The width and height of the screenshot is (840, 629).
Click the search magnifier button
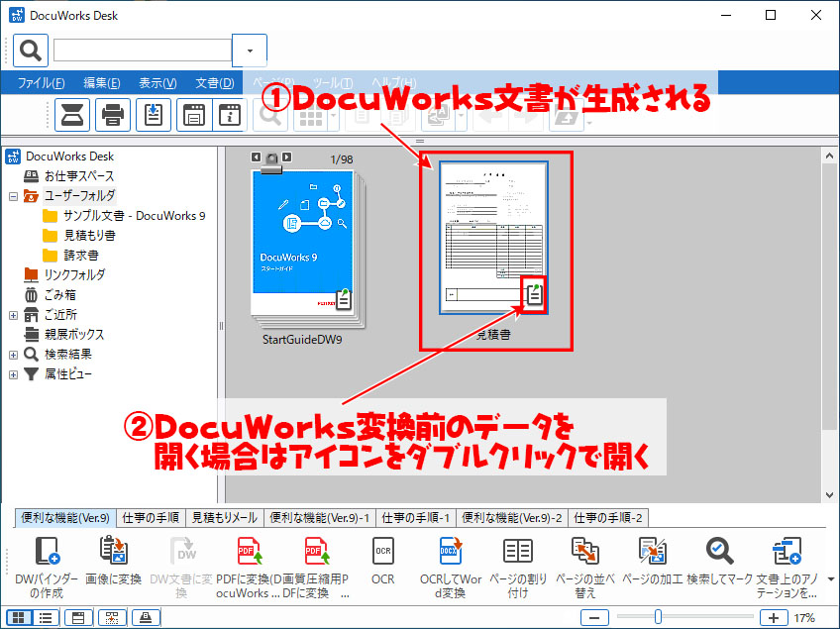[x=31, y=51]
